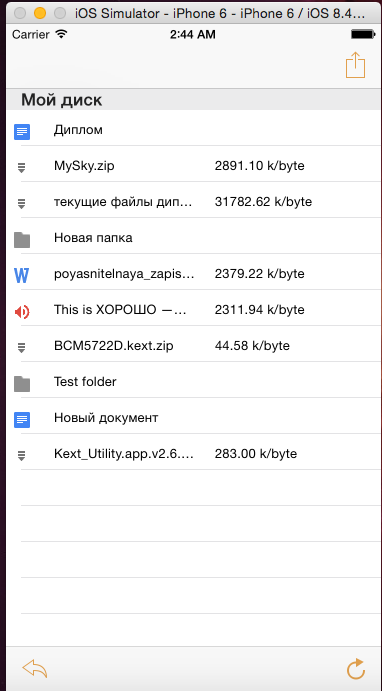Open the MySky.zip file row
Image resolution: width=382 pixels, height=691 pixels.
tap(194, 166)
